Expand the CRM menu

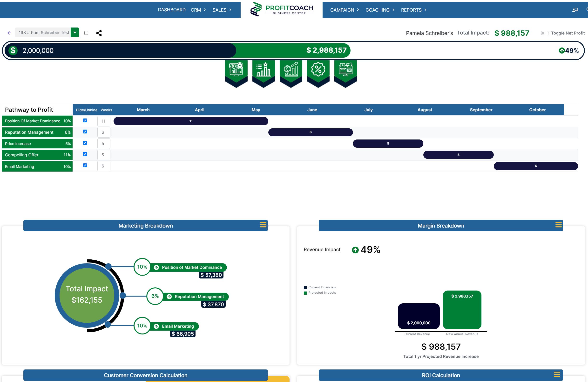tap(198, 10)
